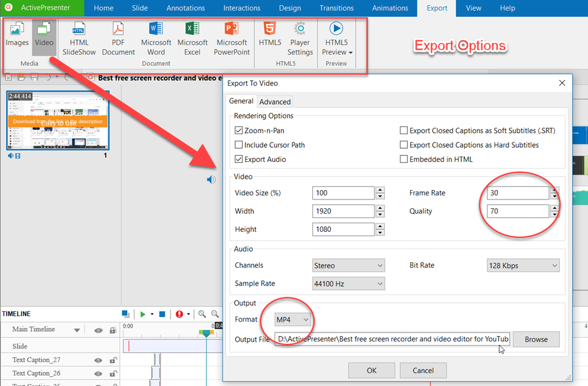Open the output Format dropdown
Image resolution: width=588 pixels, height=386 pixels.
click(292, 320)
